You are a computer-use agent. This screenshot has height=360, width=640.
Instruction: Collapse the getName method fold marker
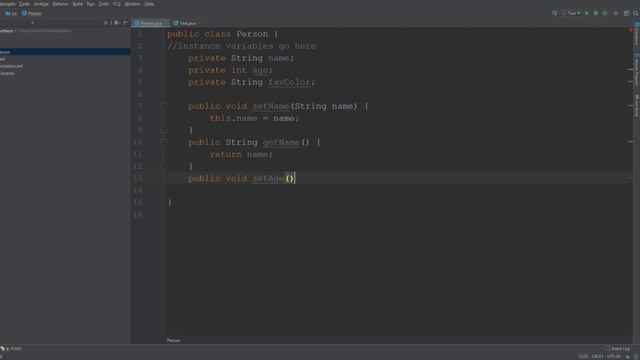(x=164, y=142)
